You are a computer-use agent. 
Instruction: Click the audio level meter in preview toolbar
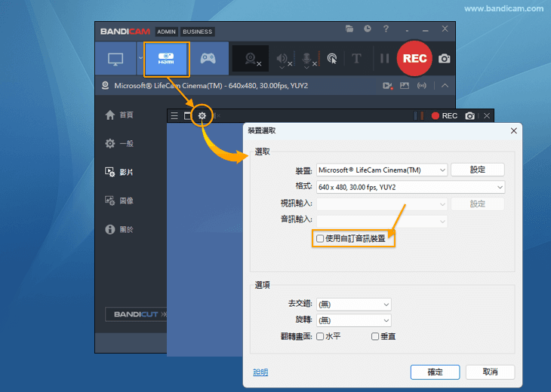tap(418, 116)
